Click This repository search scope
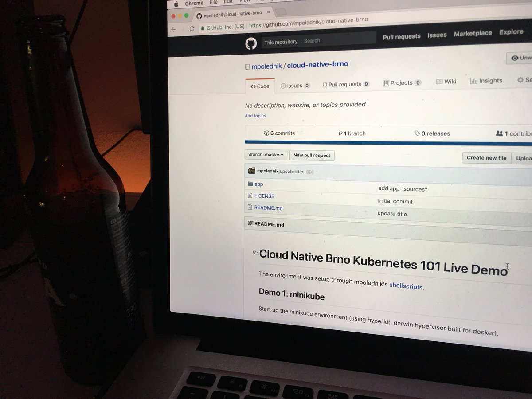This screenshot has height=399, width=532. coord(281,42)
